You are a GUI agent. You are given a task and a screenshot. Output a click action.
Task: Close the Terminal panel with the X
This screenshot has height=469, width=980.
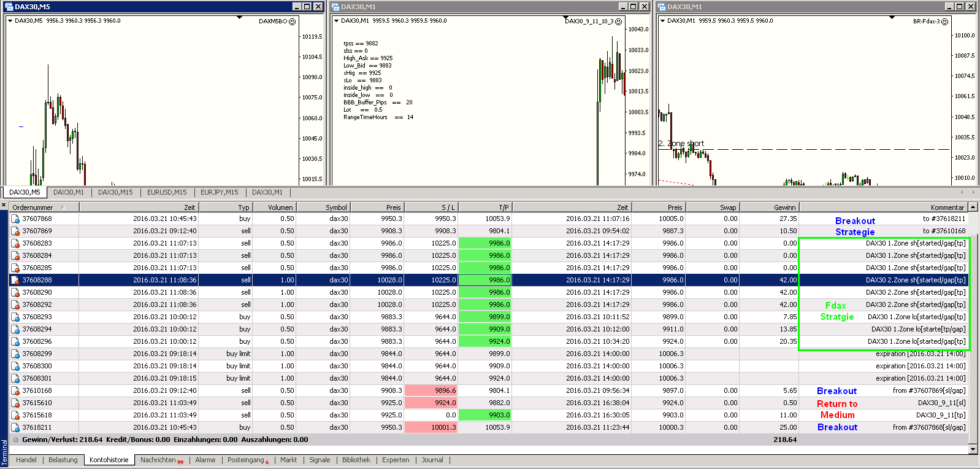pyautogui.click(x=4, y=205)
